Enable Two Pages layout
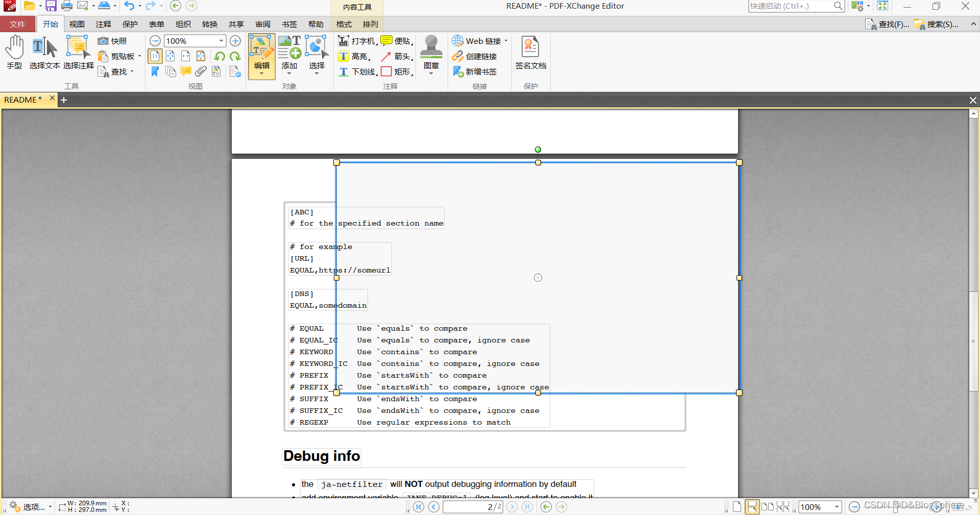 tap(767, 507)
